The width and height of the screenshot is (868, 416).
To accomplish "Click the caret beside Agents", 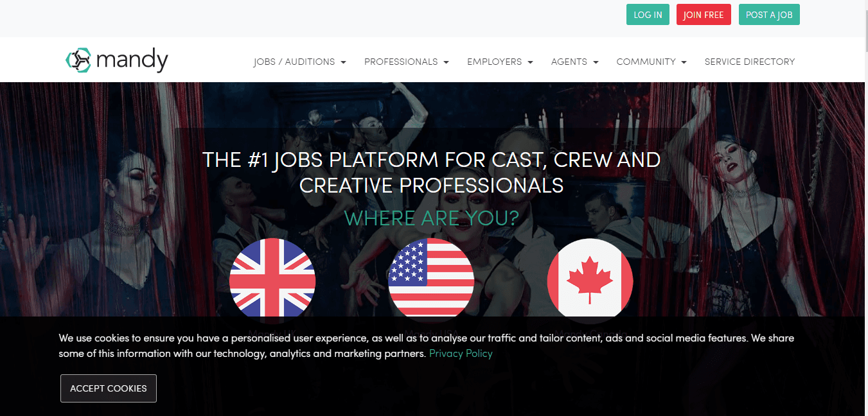I will pyautogui.click(x=596, y=62).
